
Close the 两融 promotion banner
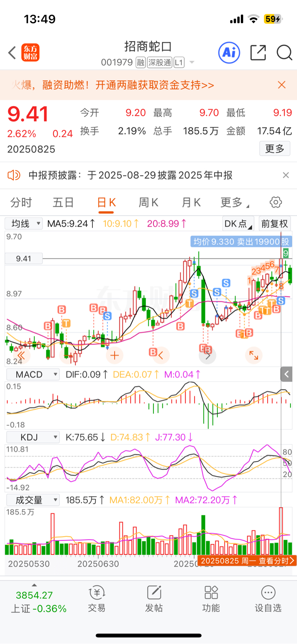(x=282, y=85)
